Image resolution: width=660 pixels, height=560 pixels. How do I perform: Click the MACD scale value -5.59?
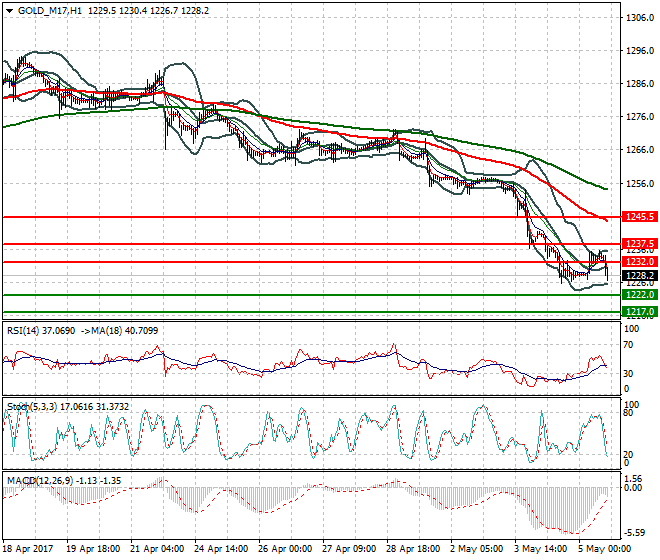634,533
